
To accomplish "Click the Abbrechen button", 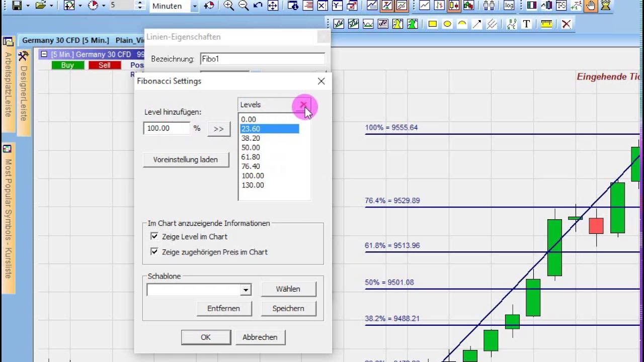I will click(260, 337).
